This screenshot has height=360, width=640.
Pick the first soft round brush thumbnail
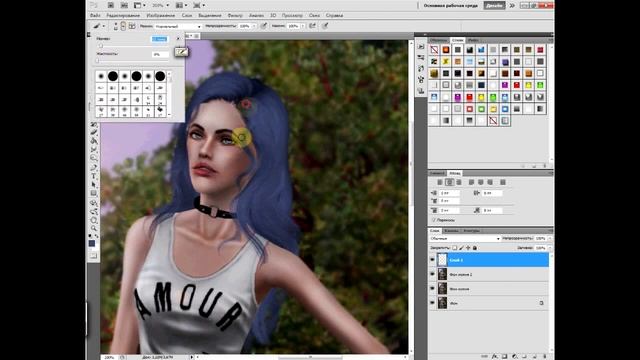point(101,76)
